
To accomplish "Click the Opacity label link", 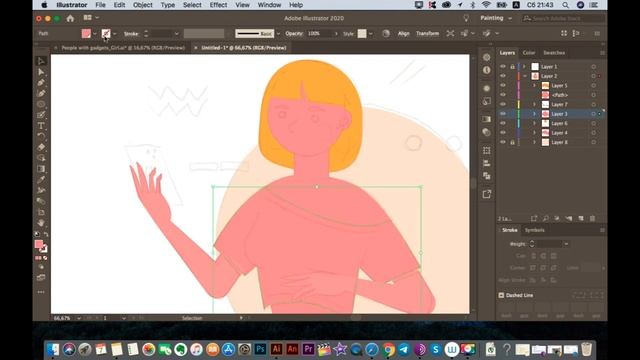I will [294, 33].
